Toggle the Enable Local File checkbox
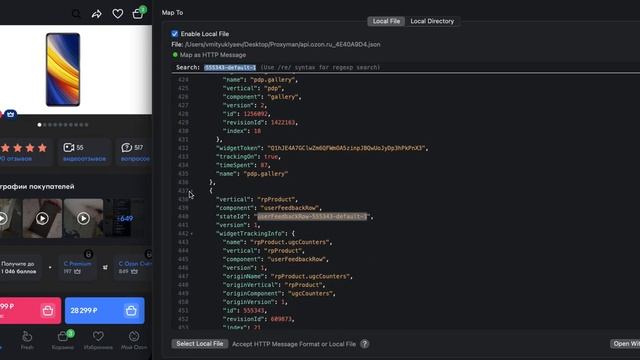 coord(175,34)
